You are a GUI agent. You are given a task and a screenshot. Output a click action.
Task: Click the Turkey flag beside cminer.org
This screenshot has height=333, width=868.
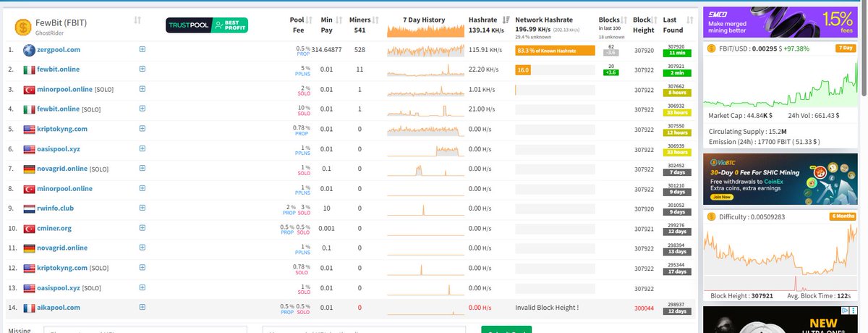28,228
